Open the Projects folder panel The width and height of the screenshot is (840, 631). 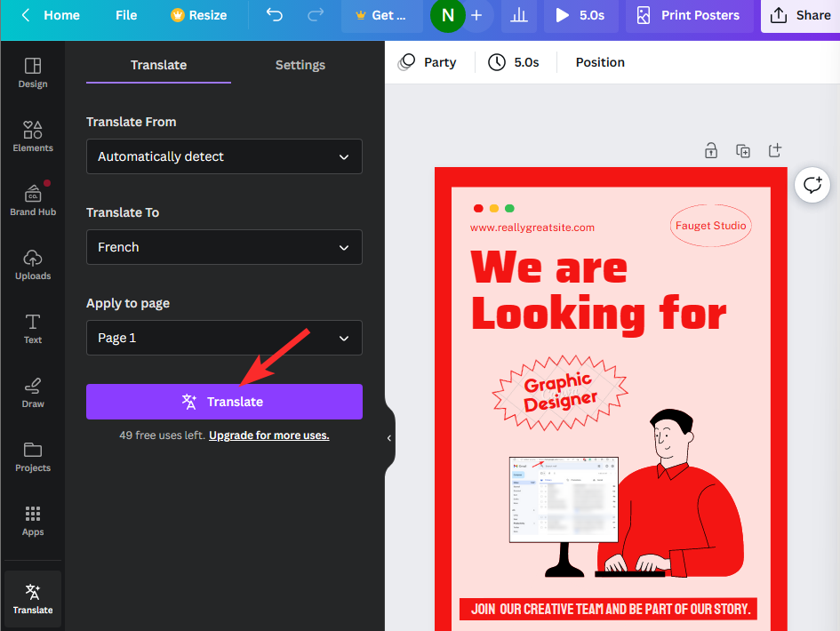coord(33,457)
